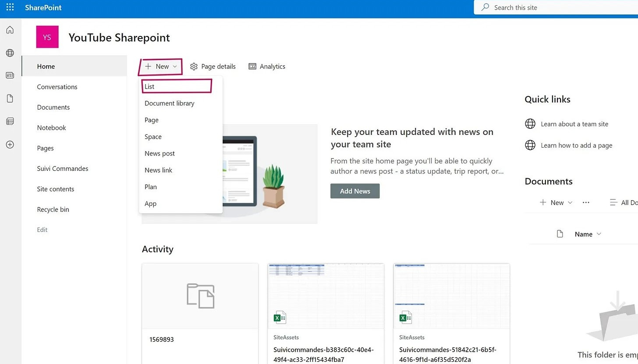Open Learn how to add a page link
The height and width of the screenshot is (364, 638).
pos(577,145)
